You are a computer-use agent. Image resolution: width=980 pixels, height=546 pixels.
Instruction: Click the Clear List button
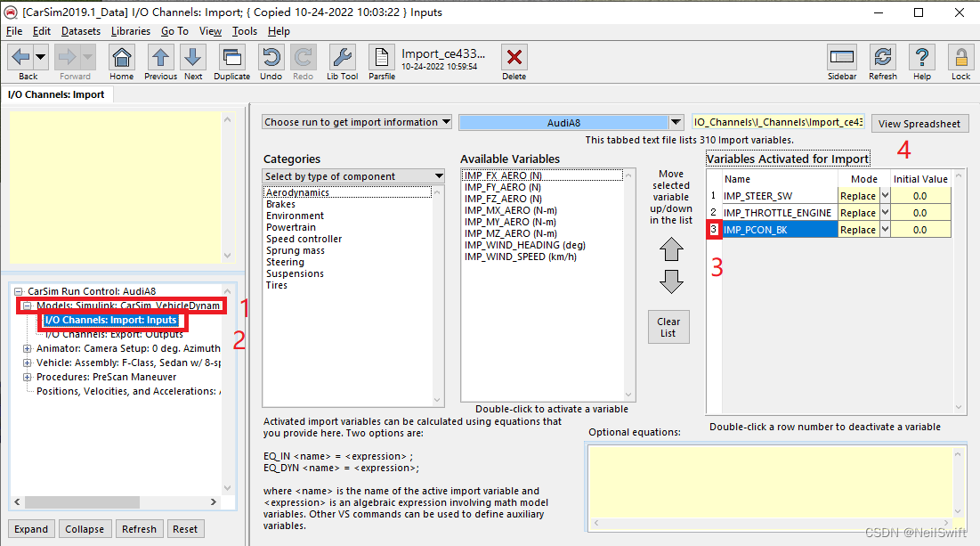(668, 327)
